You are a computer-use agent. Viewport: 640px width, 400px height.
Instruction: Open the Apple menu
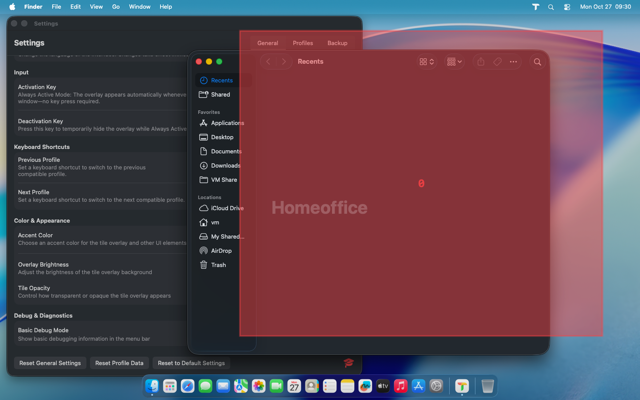(x=12, y=7)
